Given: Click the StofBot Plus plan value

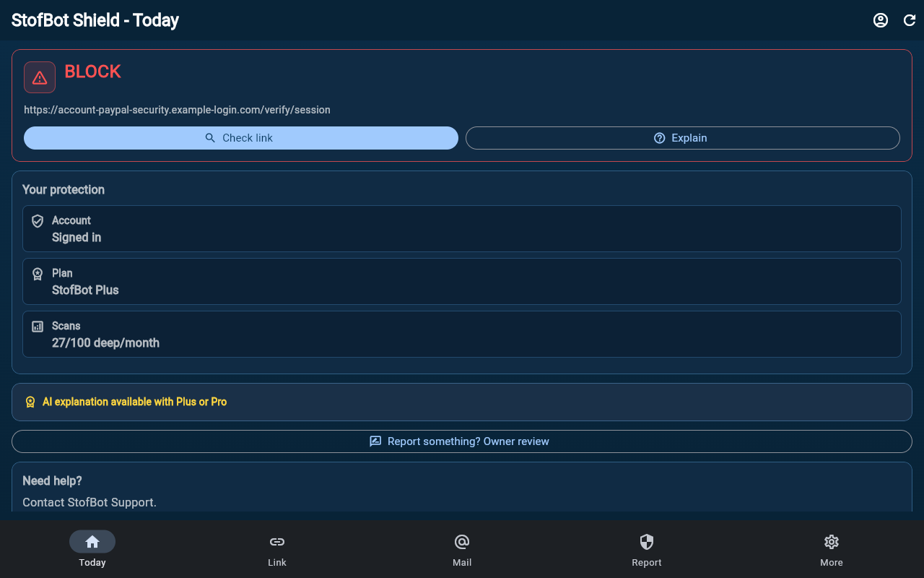Looking at the screenshot, I should point(85,290).
